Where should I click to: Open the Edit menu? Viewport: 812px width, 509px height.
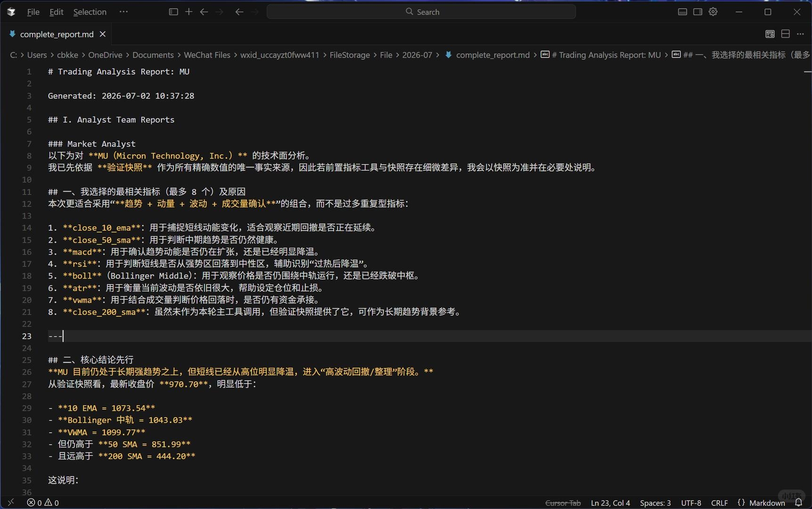tap(56, 12)
